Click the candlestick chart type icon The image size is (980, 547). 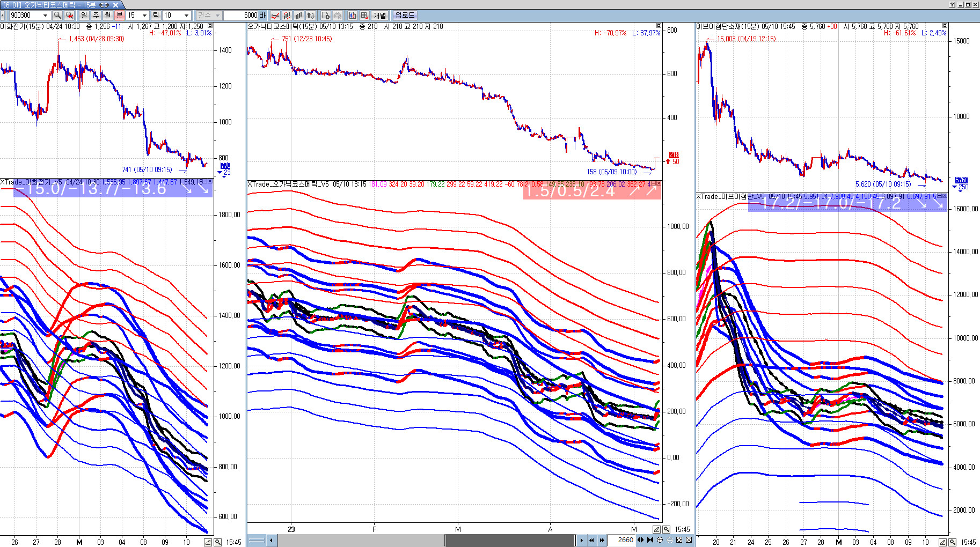pos(287,16)
